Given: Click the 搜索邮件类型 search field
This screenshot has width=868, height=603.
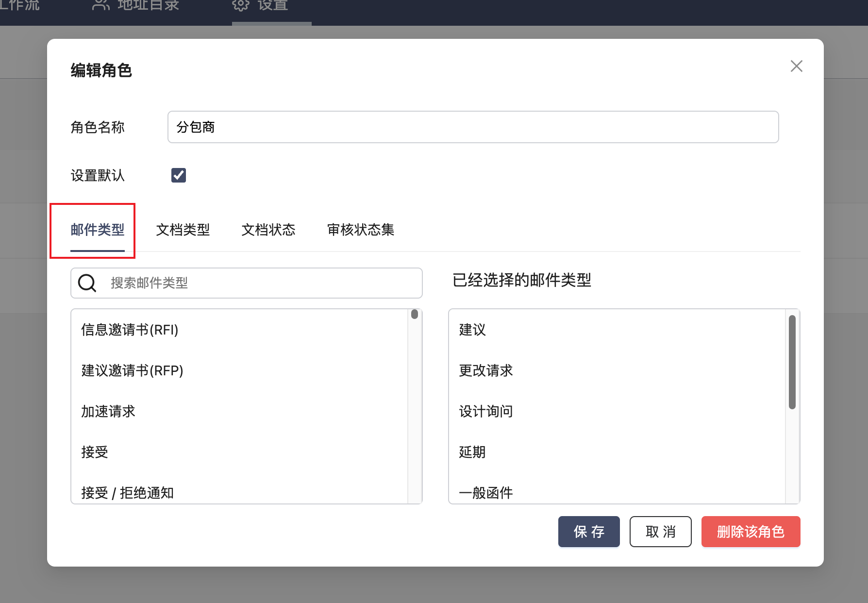Looking at the screenshot, I should (262, 283).
